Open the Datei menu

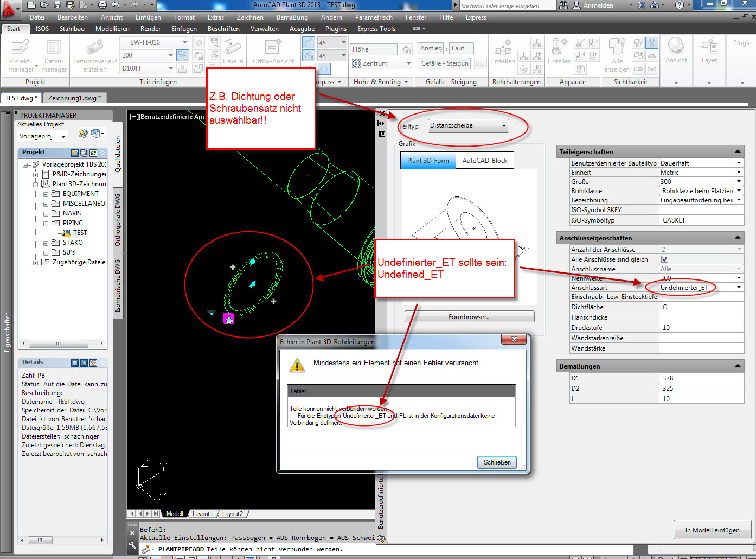(x=37, y=17)
